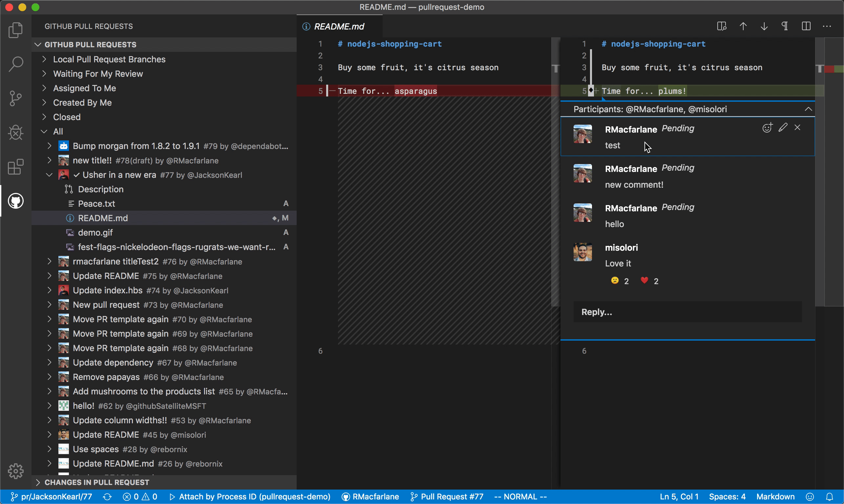844x504 pixels.
Task: Open demo.gif in the PR file list
Action: 164,233
